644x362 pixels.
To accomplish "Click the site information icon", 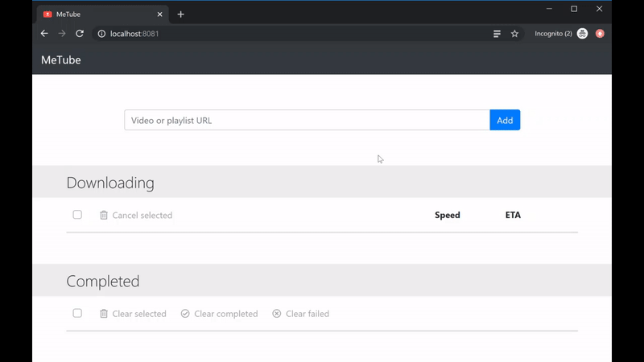I will (x=101, y=34).
